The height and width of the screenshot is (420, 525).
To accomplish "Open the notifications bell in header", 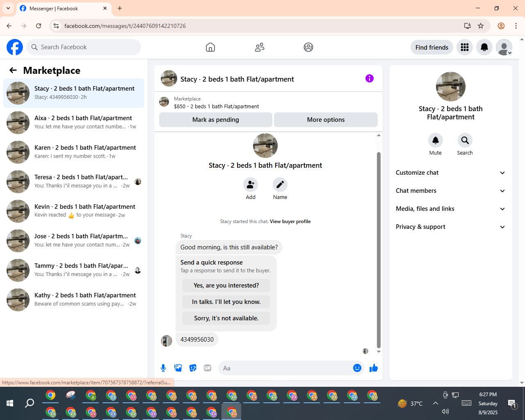I will pyautogui.click(x=484, y=47).
